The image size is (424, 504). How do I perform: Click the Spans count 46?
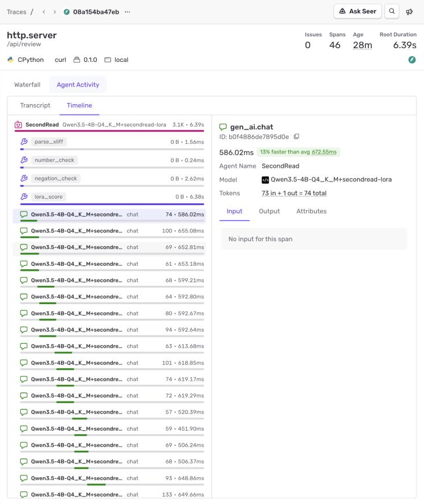pos(335,45)
